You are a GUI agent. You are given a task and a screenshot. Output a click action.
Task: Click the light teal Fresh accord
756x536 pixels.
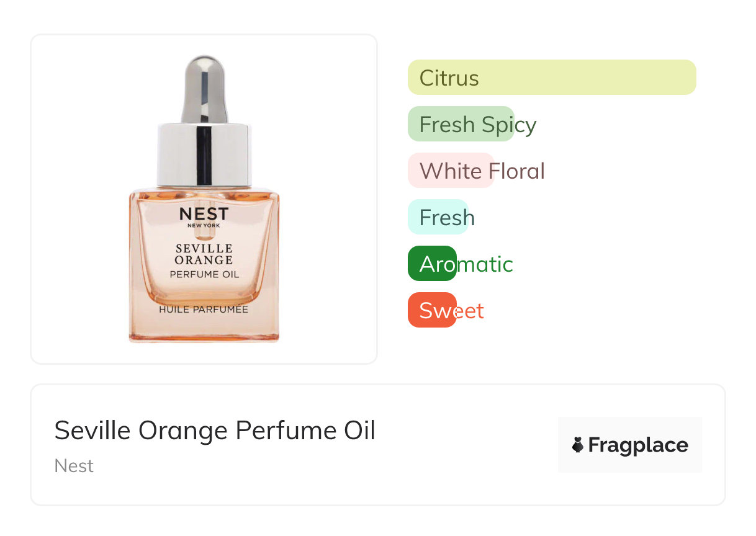[x=438, y=217]
